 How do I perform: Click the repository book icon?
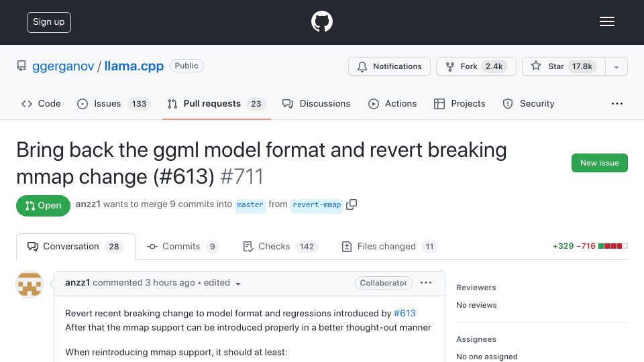point(21,66)
